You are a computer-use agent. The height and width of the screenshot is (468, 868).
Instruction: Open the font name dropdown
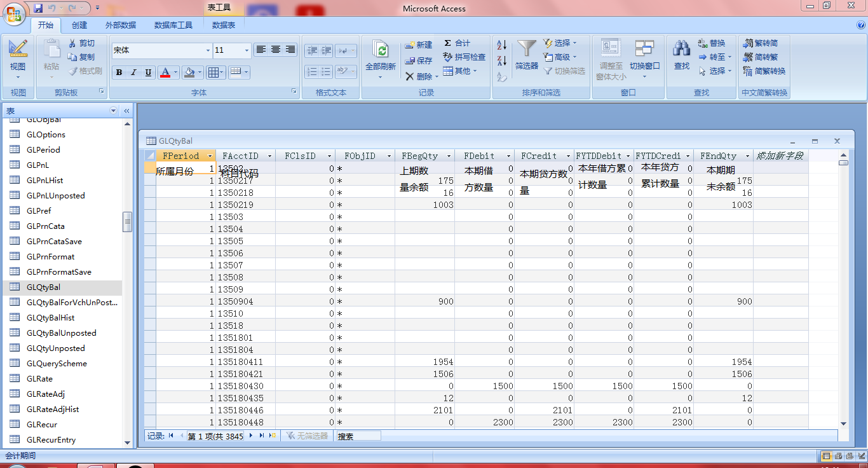(208, 50)
